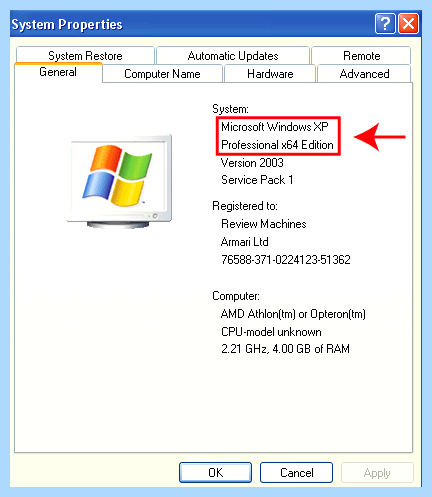Click the "Computer:" heading

(236, 296)
